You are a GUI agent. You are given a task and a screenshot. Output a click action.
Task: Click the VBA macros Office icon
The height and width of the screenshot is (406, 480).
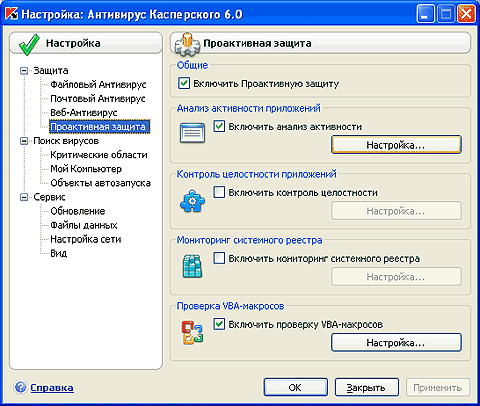tap(192, 332)
